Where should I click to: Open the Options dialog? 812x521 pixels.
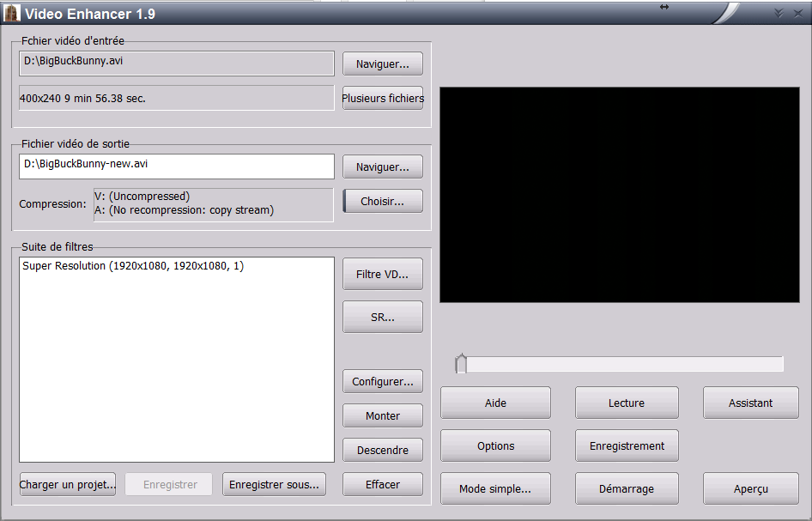(x=495, y=445)
